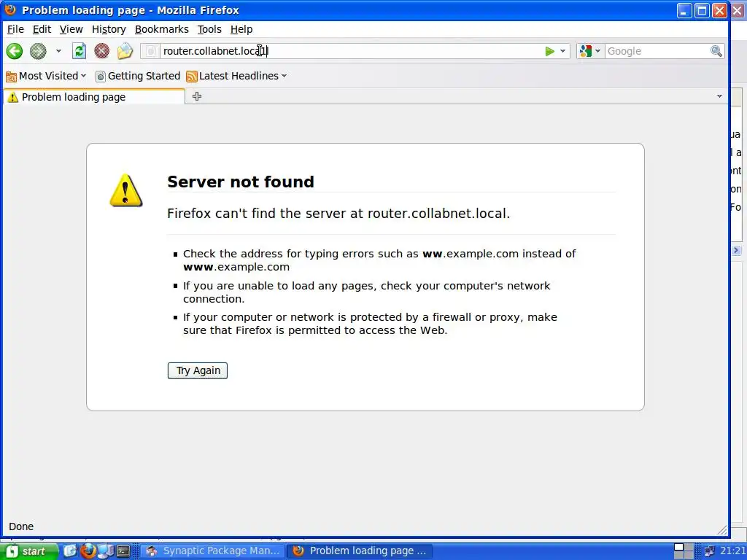Screen dimensions: 747x560
Task: Minimize the Firefox window
Action: [684, 10]
